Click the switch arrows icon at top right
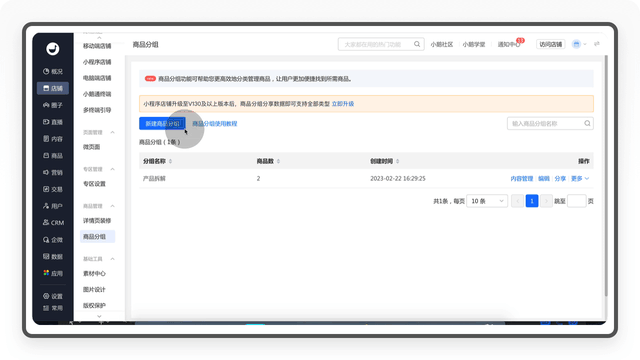 click(x=597, y=44)
